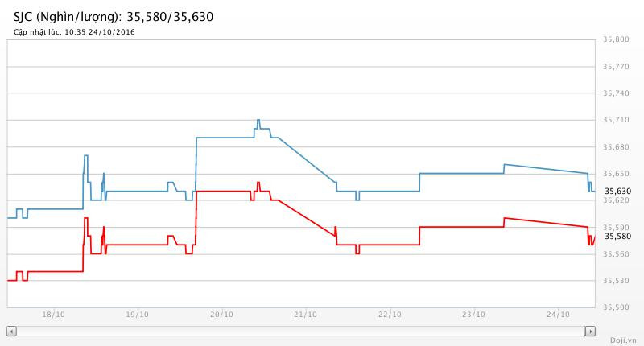The image size is (644, 346).
Task: Click the 35,500 y-axis label
Action: 617,307
